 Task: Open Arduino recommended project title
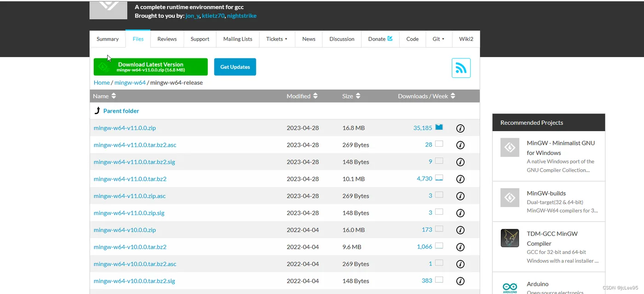537,284
